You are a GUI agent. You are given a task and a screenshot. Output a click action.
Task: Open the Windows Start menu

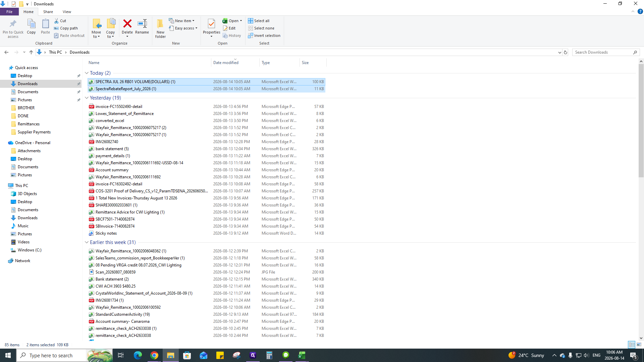click(x=8, y=355)
